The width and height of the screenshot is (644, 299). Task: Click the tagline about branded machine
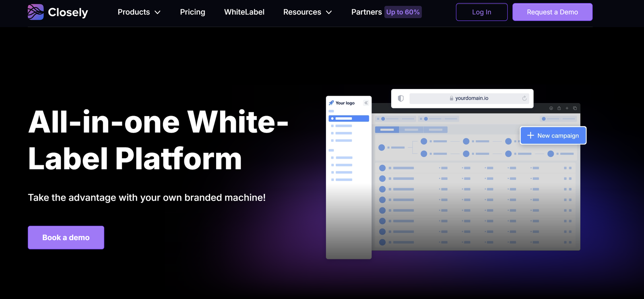(147, 197)
